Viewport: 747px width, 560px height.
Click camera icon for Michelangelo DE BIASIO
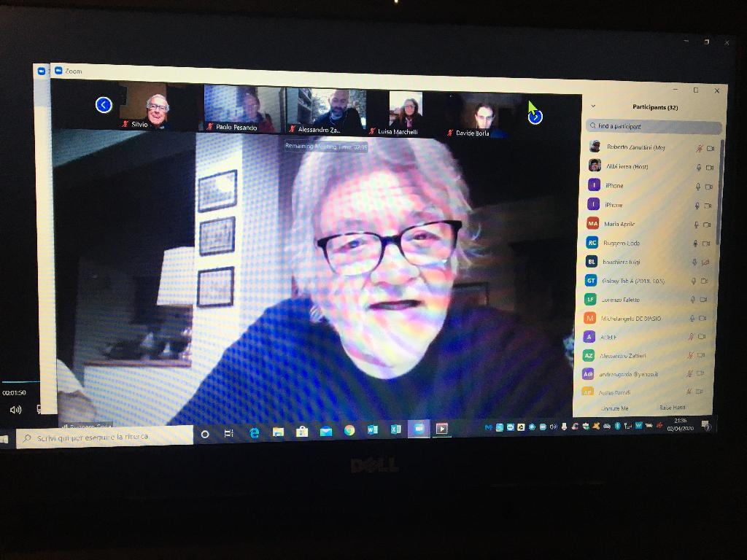[703, 318]
